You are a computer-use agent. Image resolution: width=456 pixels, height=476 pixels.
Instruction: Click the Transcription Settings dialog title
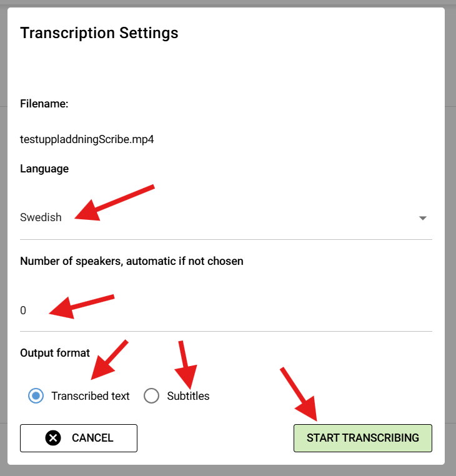tap(99, 33)
